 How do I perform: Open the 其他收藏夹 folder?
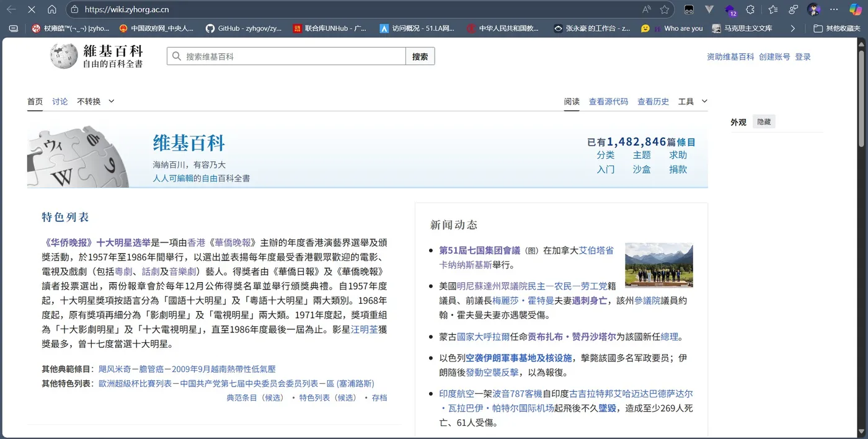point(836,28)
